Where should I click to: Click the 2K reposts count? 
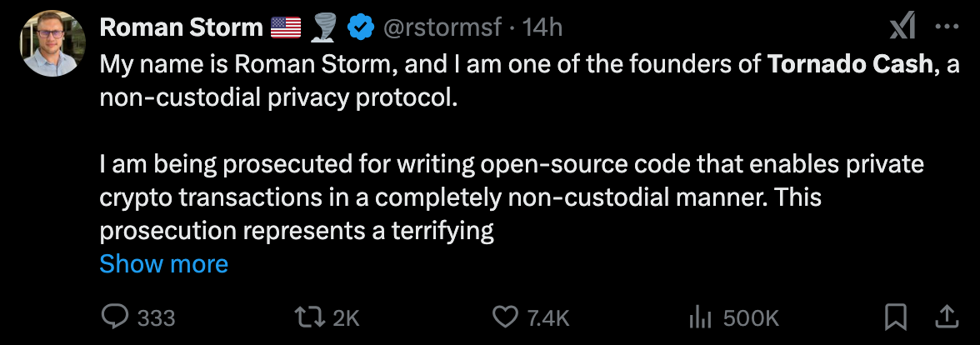pos(346,317)
